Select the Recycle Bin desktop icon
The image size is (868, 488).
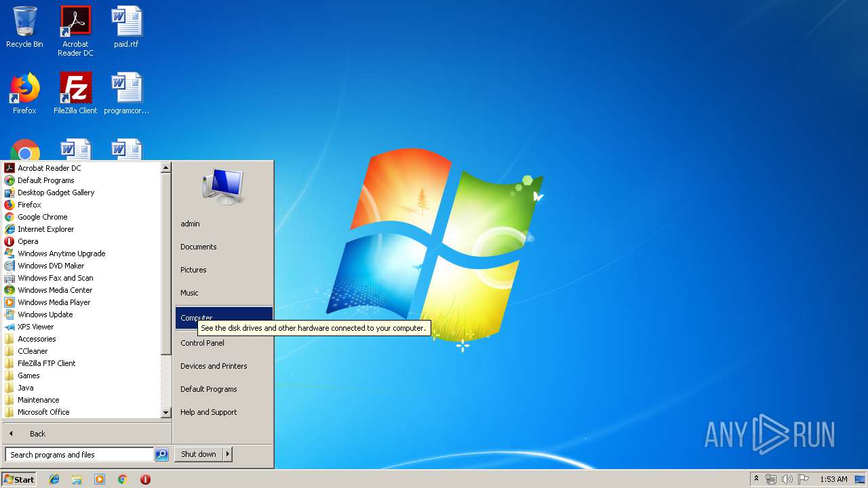(x=24, y=27)
